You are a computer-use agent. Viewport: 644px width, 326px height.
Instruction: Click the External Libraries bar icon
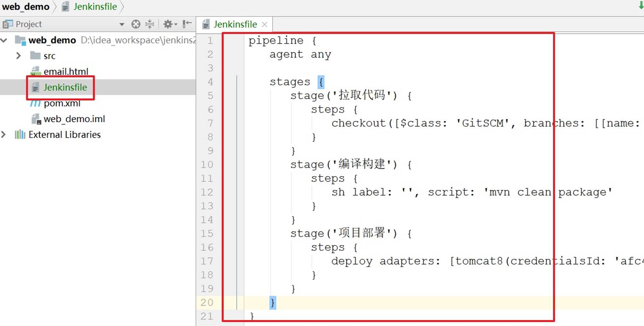tap(20, 135)
